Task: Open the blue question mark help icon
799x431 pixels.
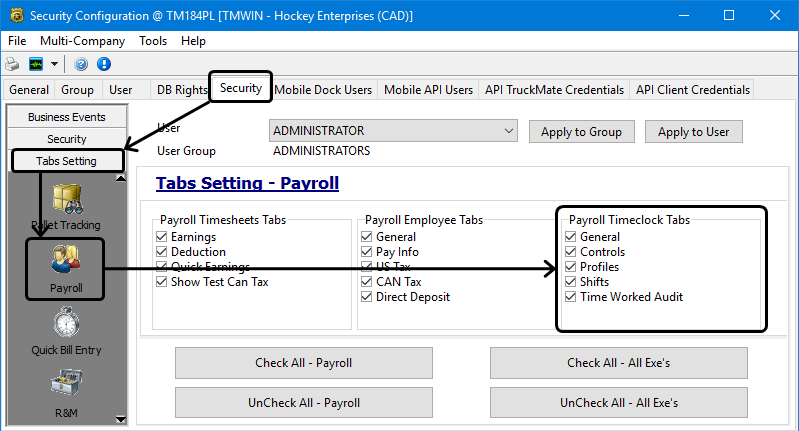Action: [x=81, y=64]
